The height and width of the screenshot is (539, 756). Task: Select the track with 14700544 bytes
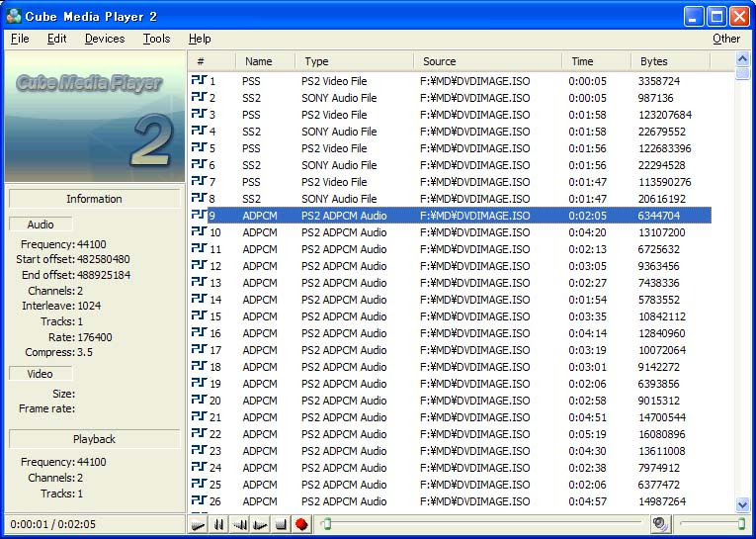coord(451,417)
